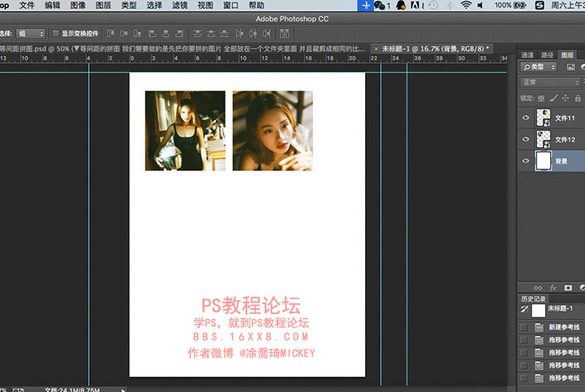
Task: Hide the 文件11 layer
Action: tap(526, 118)
